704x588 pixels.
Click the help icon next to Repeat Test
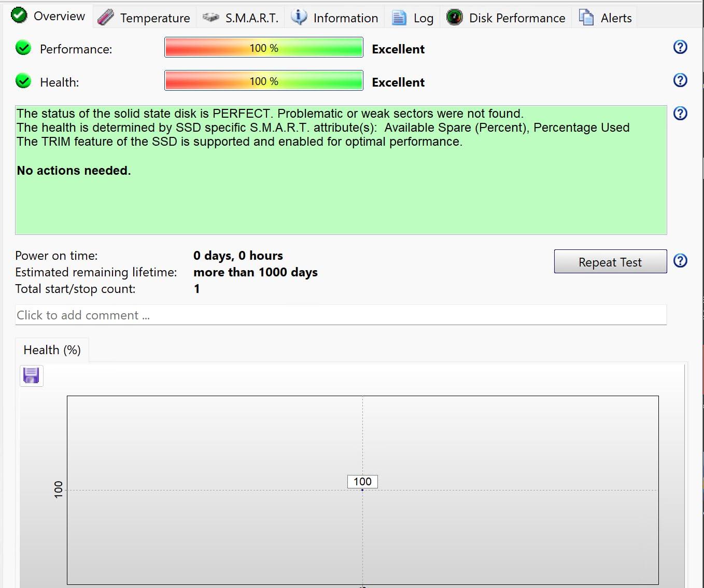[x=680, y=261]
